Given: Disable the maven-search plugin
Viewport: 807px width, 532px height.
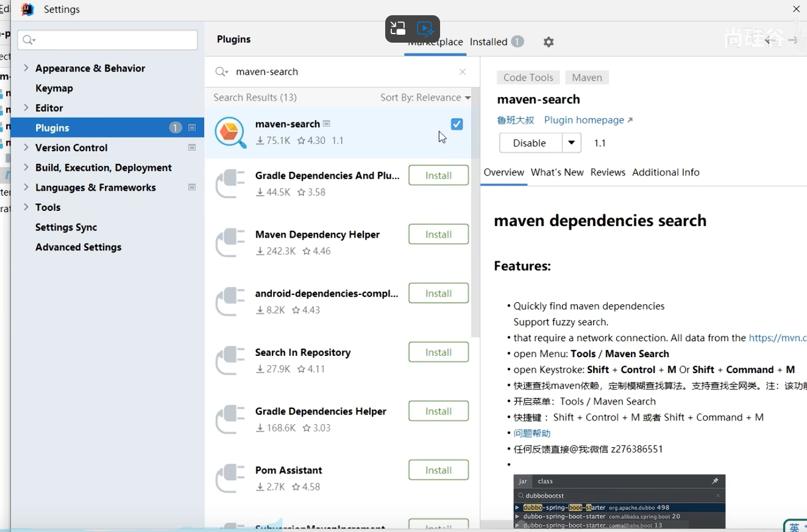Looking at the screenshot, I should point(530,143).
